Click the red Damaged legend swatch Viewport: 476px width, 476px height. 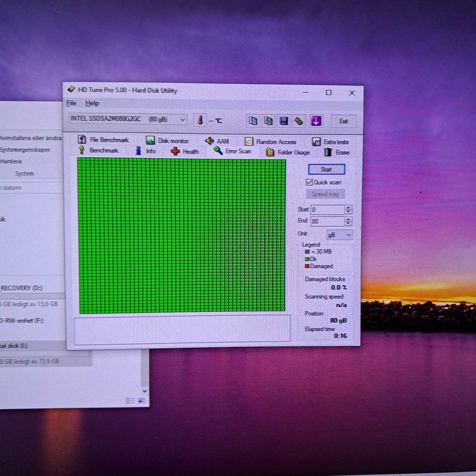(x=307, y=266)
